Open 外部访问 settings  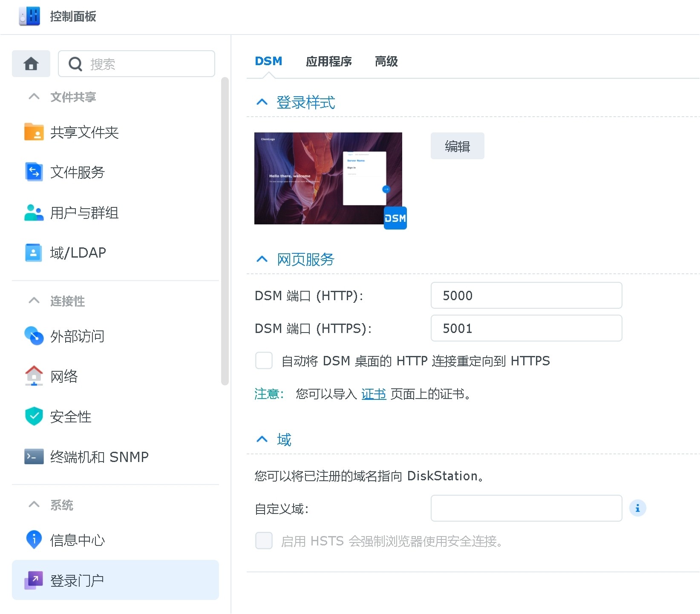coord(78,336)
